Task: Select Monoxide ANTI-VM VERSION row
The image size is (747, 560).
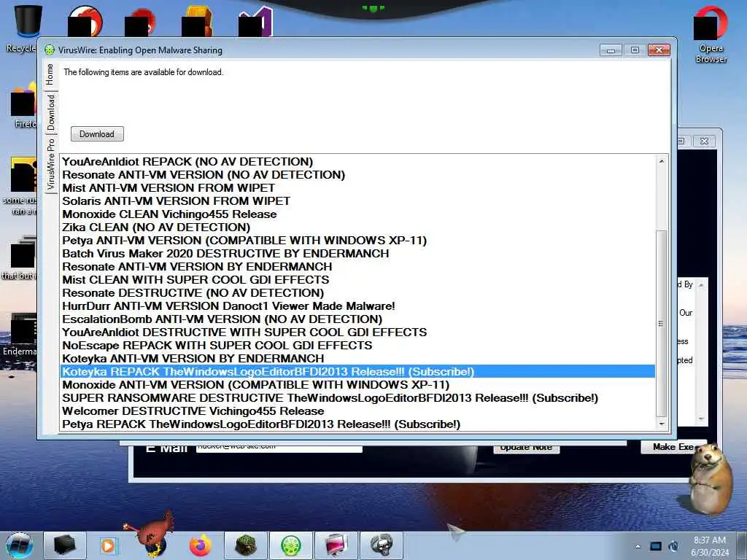Action: (x=357, y=385)
